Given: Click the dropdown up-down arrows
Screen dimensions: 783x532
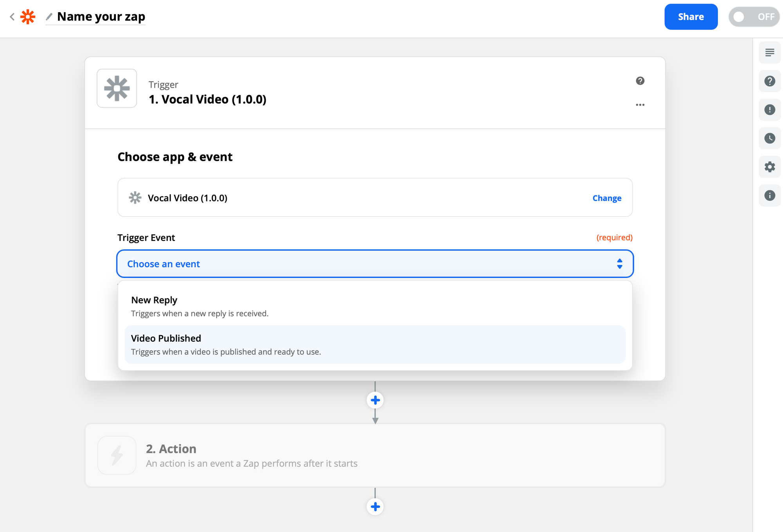Looking at the screenshot, I should pos(619,264).
